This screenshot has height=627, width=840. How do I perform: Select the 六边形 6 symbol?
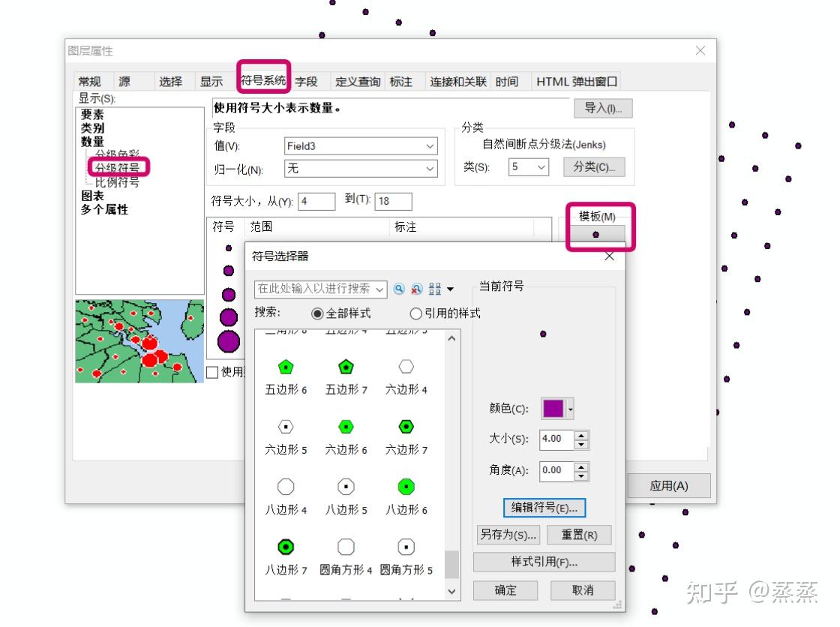[x=345, y=426]
